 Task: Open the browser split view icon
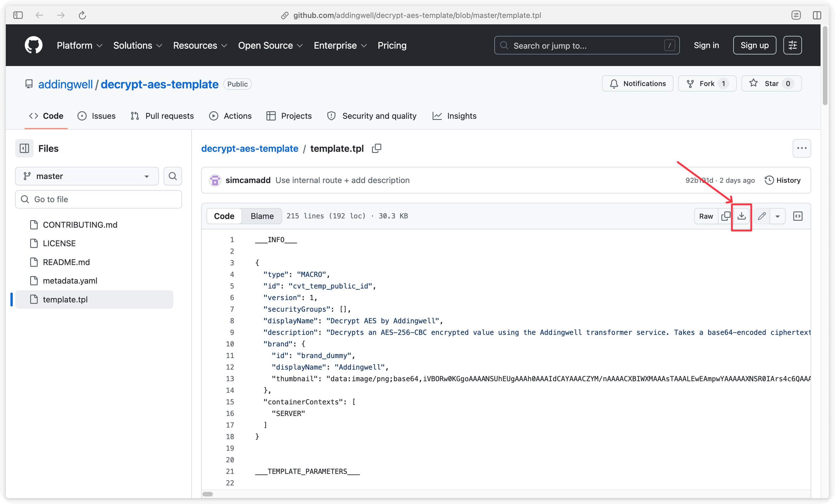point(817,15)
